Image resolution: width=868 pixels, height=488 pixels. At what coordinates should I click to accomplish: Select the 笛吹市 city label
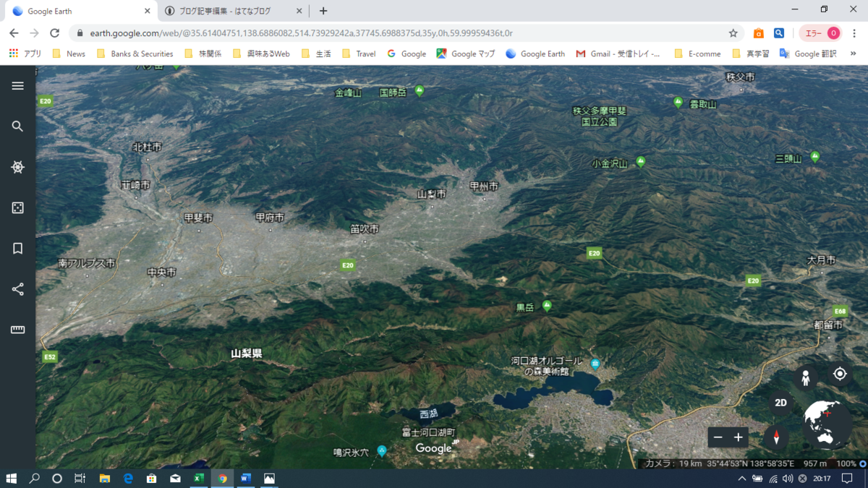tap(365, 229)
